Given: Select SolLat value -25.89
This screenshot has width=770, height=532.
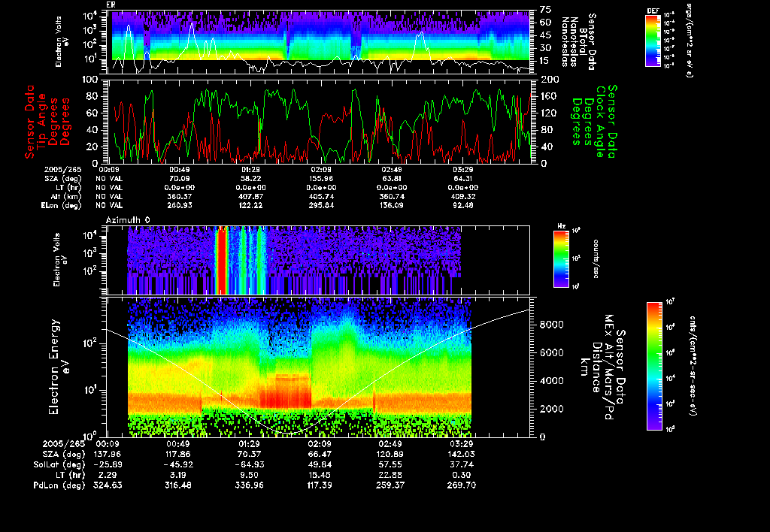Looking at the screenshot, I should (x=107, y=465).
